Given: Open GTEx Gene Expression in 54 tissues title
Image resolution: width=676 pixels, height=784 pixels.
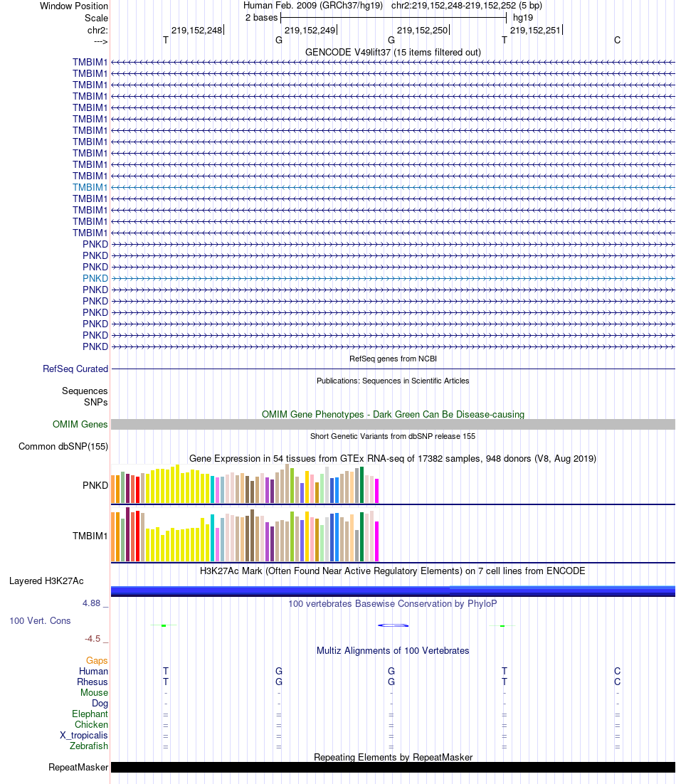Looking at the screenshot, I should [x=393, y=458].
